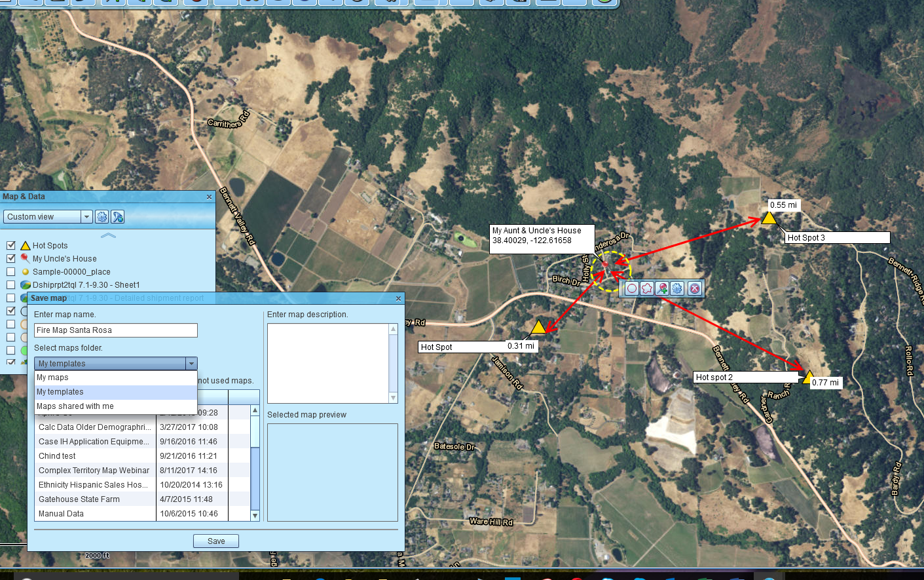
Task: Select Calc Data Older Demographri... map row
Action: pos(141,427)
